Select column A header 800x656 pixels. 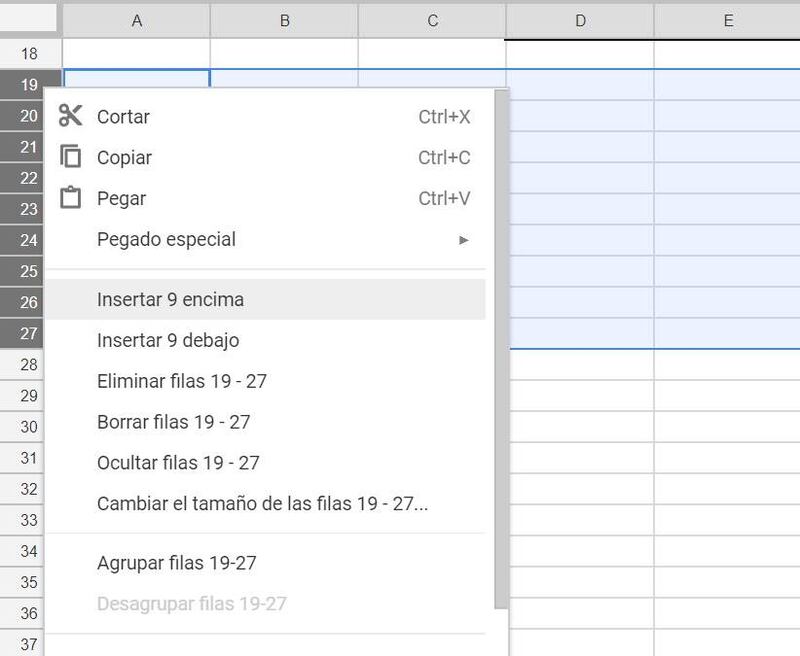click(x=136, y=20)
